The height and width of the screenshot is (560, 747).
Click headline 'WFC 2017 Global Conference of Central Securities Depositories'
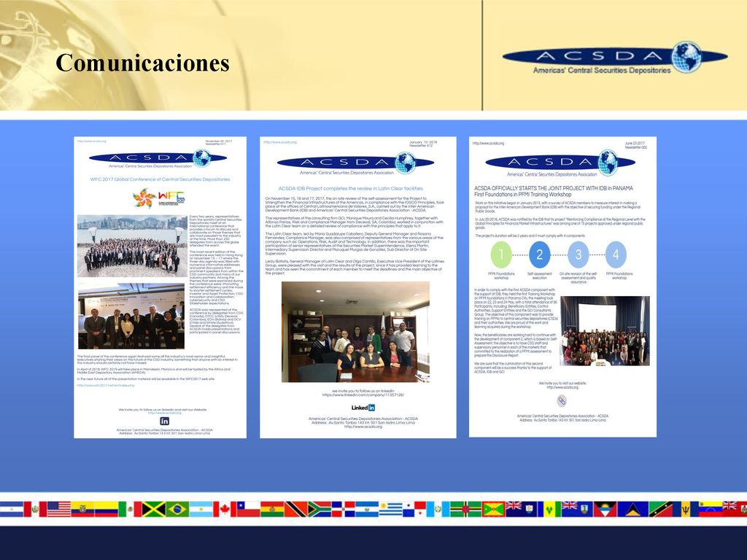(x=160, y=179)
